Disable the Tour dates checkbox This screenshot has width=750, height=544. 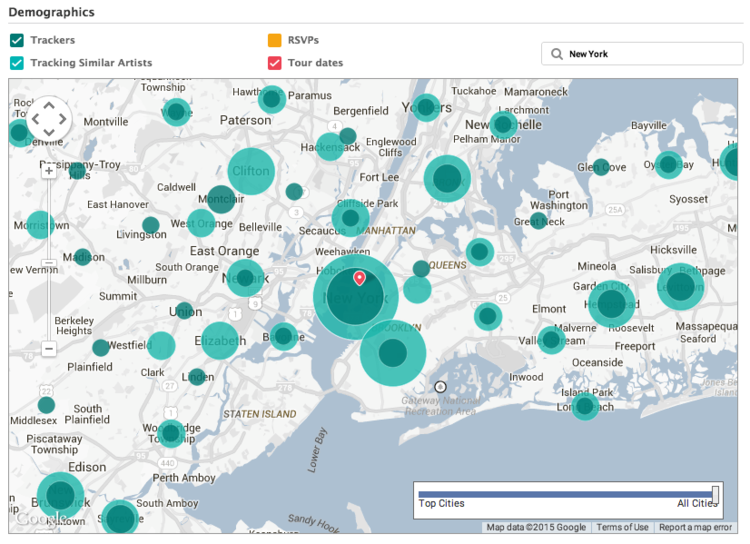pos(274,63)
